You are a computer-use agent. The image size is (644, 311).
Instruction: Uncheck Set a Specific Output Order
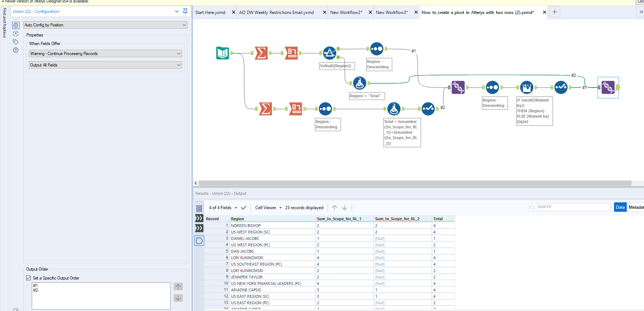[29, 278]
